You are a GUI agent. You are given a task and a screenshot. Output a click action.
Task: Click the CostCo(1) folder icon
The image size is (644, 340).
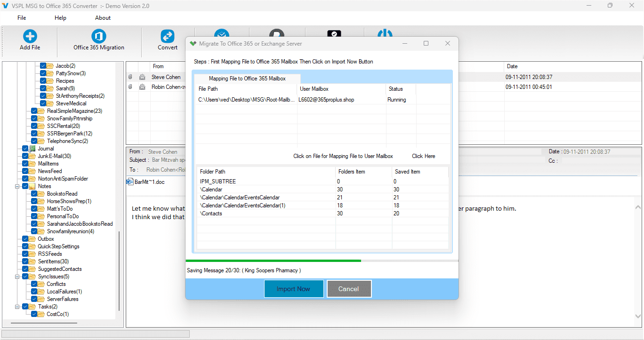click(x=41, y=314)
